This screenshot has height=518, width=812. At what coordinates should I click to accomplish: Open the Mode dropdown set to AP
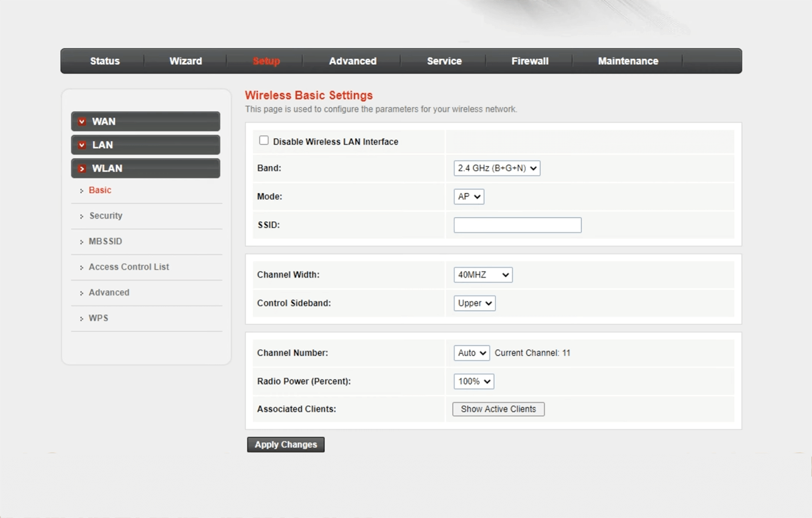pos(469,196)
